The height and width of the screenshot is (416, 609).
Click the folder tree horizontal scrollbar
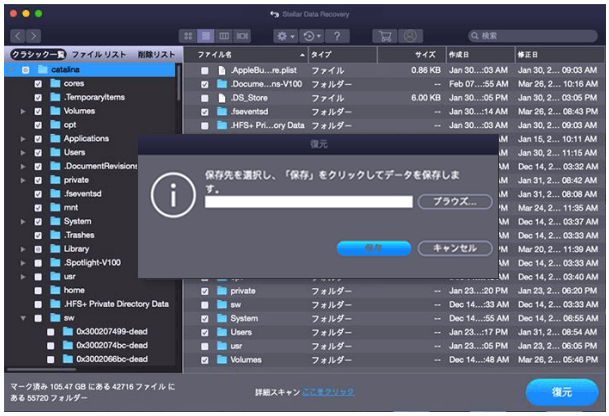41,369
